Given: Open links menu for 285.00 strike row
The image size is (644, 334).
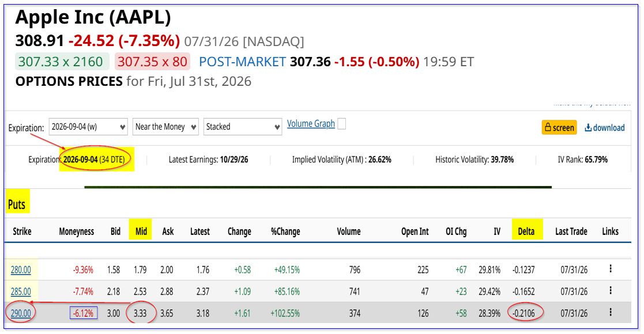Looking at the screenshot, I should (x=611, y=290).
